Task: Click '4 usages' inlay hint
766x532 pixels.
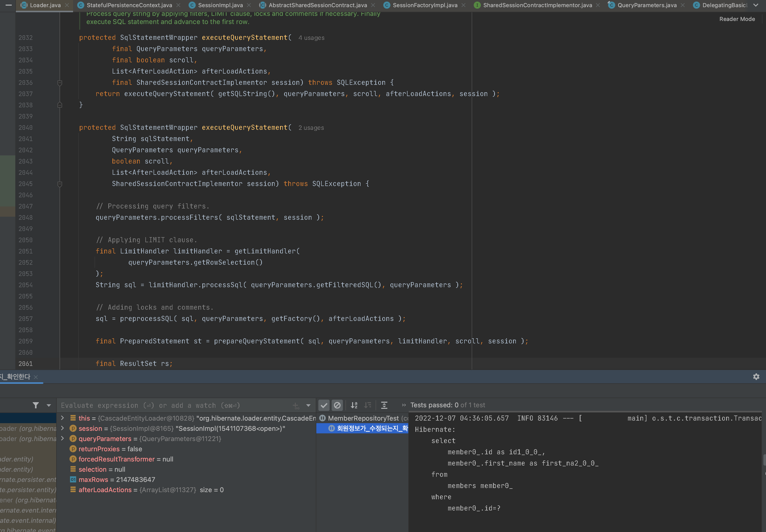Action: (x=311, y=38)
